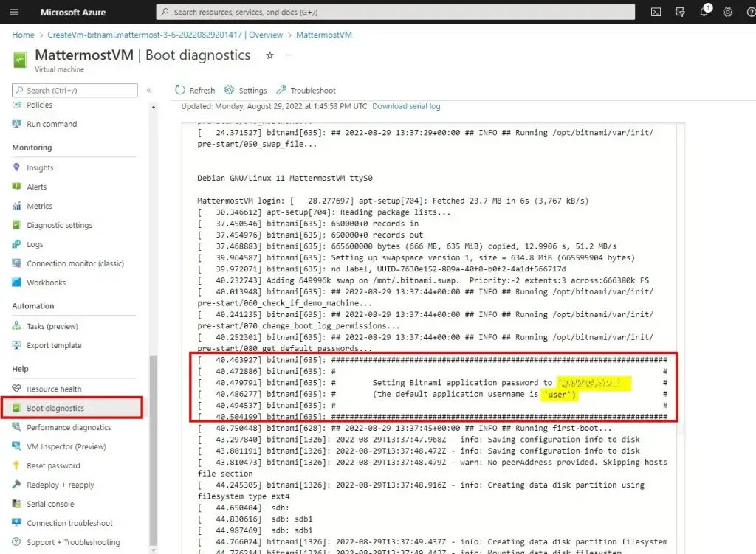This screenshot has height=554, width=756.
Task: Open the Policies menu item
Action: [40, 105]
